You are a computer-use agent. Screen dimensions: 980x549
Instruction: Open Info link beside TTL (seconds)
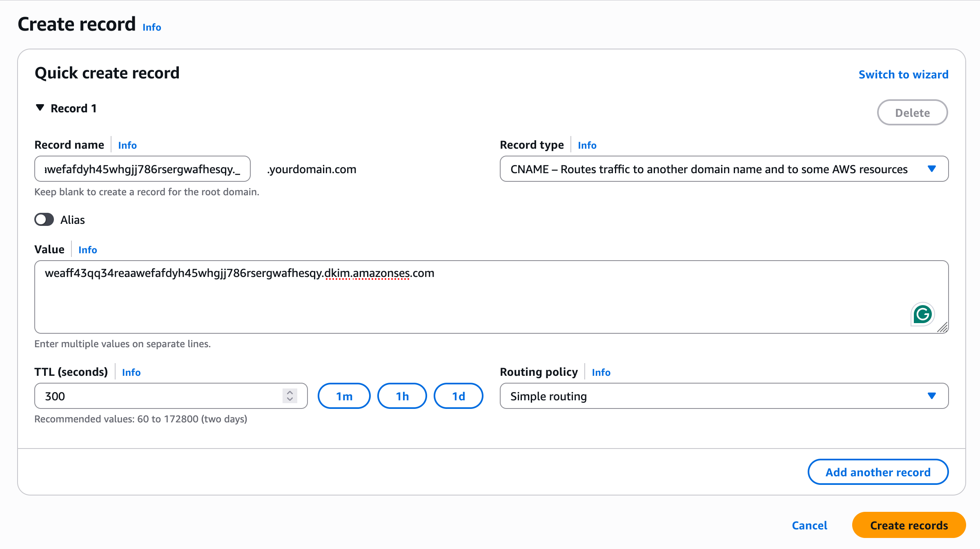coord(131,373)
